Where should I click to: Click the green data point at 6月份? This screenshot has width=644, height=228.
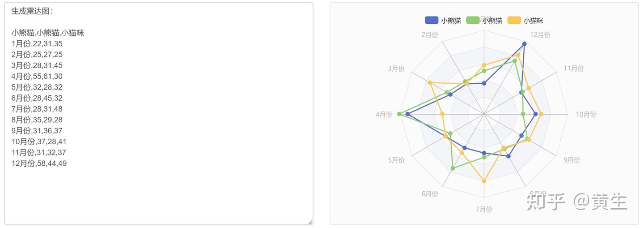coord(453,168)
